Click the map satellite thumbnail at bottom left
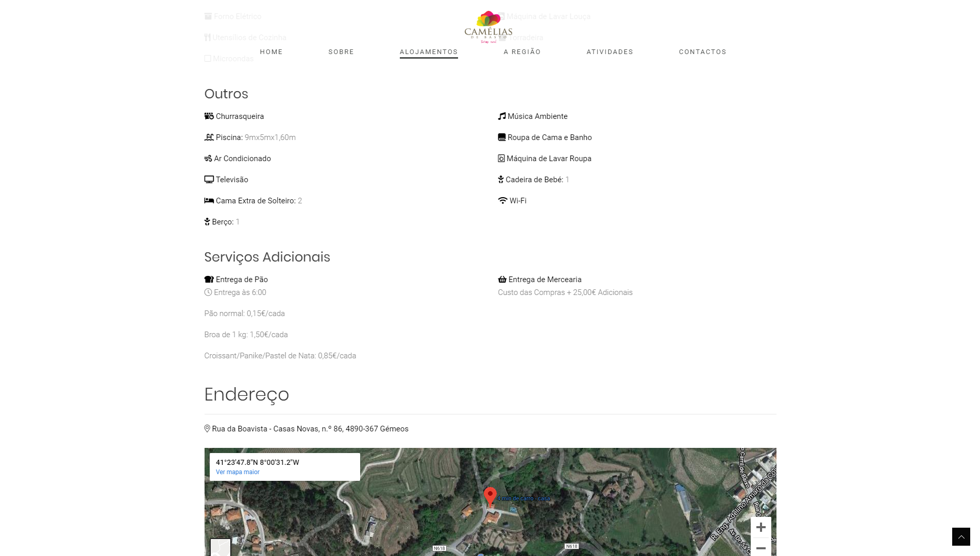The width and height of the screenshot is (980, 556). [x=221, y=547]
